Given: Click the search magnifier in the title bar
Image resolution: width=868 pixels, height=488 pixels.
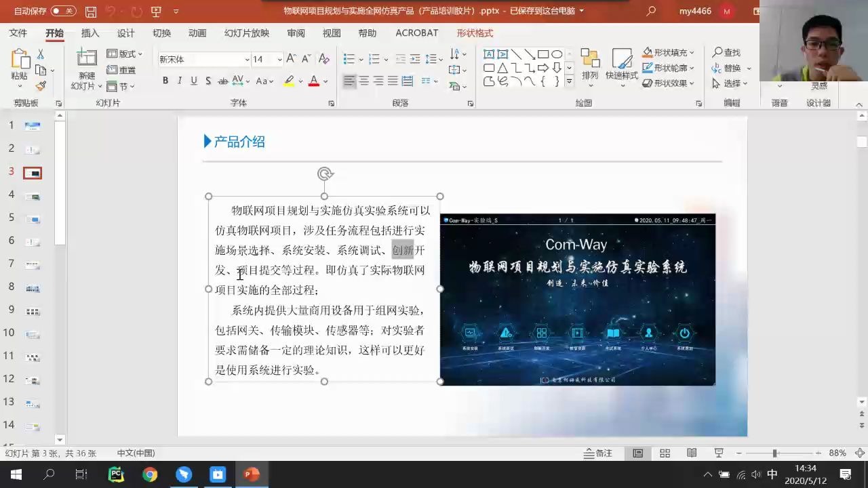Looking at the screenshot, I should tap(651, 11).
